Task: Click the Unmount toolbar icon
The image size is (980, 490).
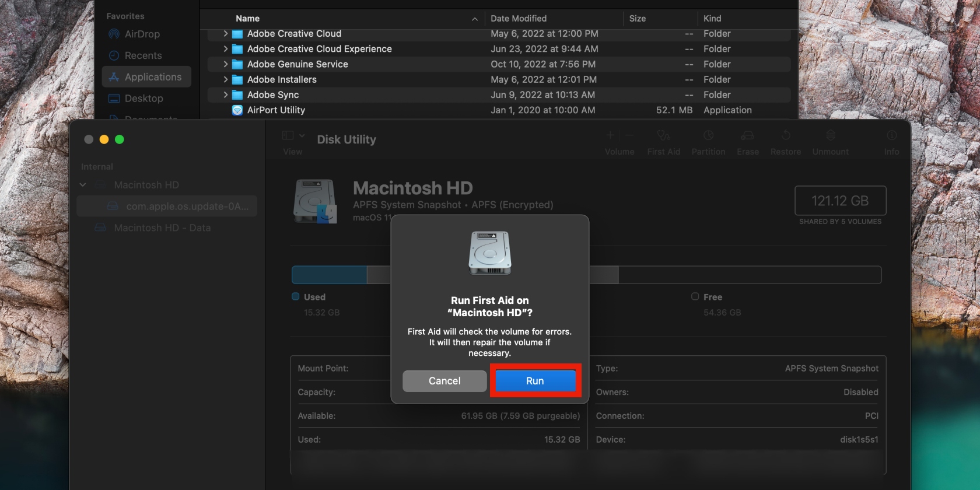Action: coord(831,136)
